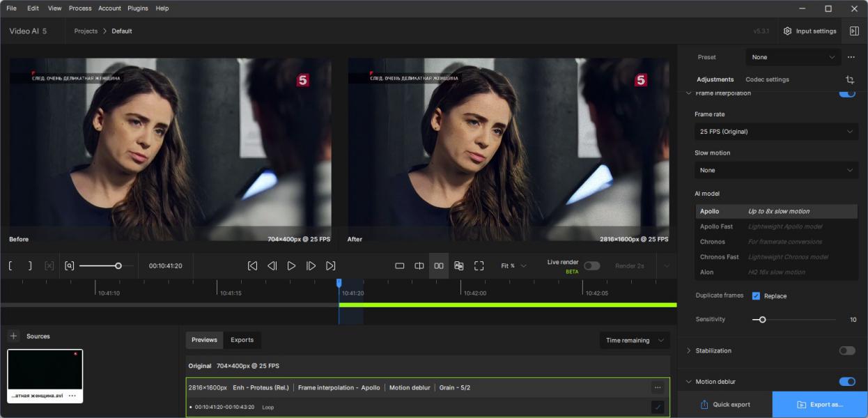Open the Preset dropdown
The width and height of the screenshot is (868, 418).
[793, 57]
